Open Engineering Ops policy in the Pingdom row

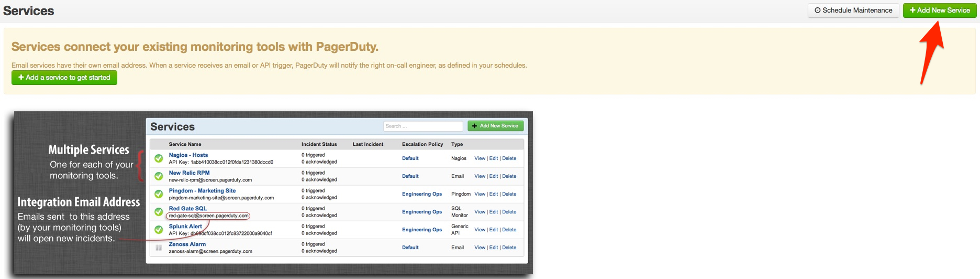point(422,194)
